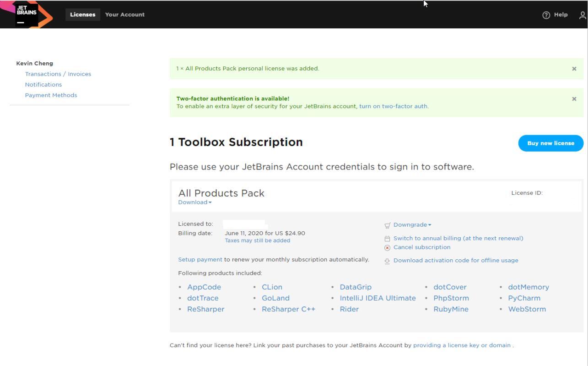
Task: Open Transactions / Invoices in sidebar
Action: point(58,74)
